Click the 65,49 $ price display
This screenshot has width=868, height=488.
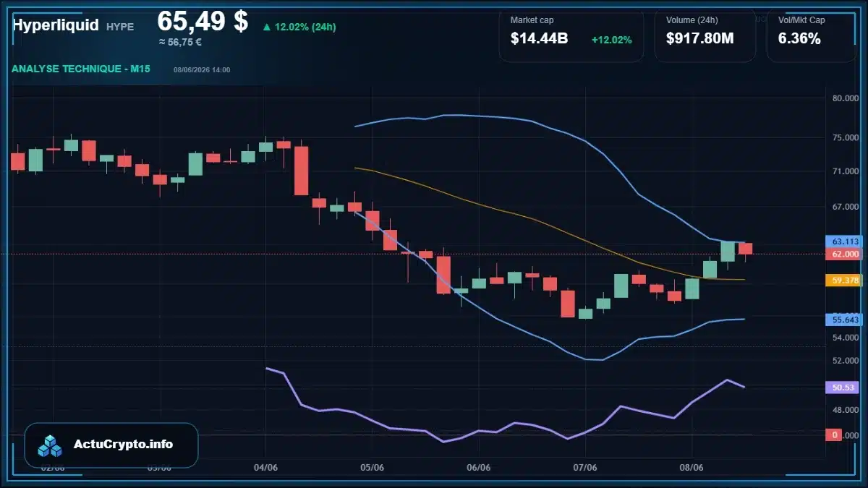(x=203, y=22)
